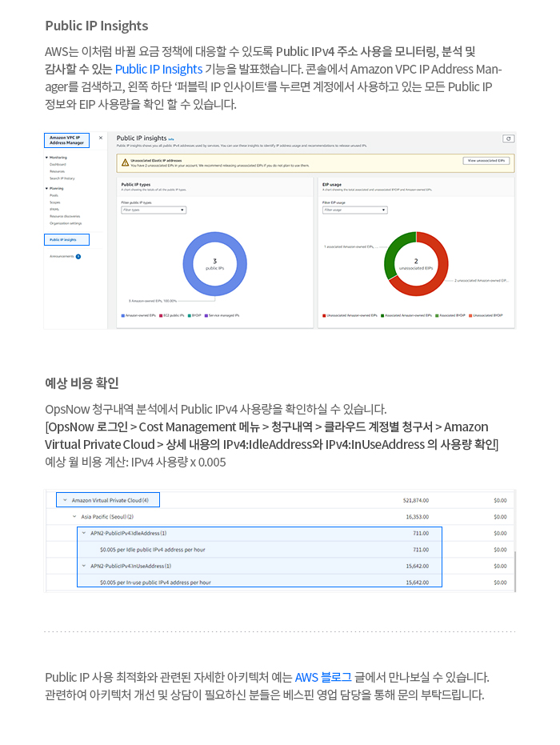The width and height of the screenshot is (560, 745).
Task: Click '$0.005 per Idle public IPv4 address per hour'
Action: [153, 550]
